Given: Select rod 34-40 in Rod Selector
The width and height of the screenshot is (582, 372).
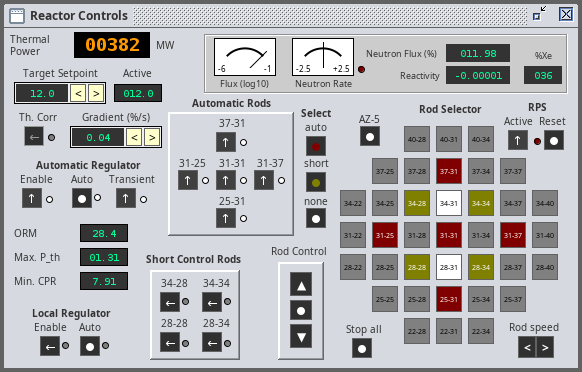Looking at the screenshot, I should point(545,203).
